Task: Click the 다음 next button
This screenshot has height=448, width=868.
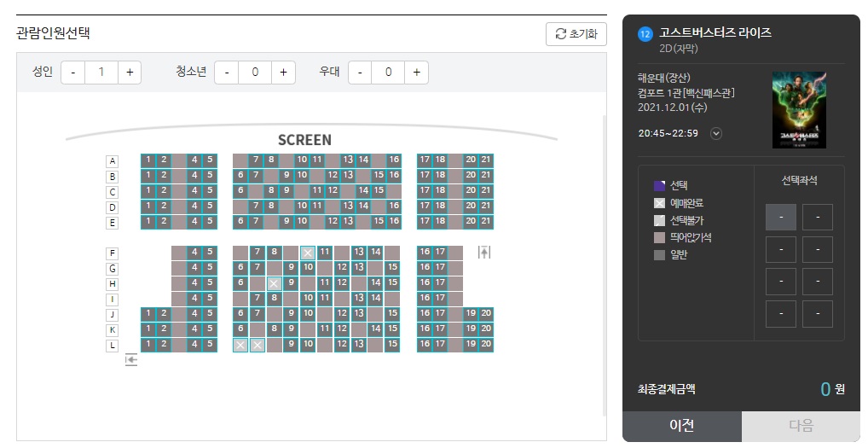Action: (x=801, y=425)
